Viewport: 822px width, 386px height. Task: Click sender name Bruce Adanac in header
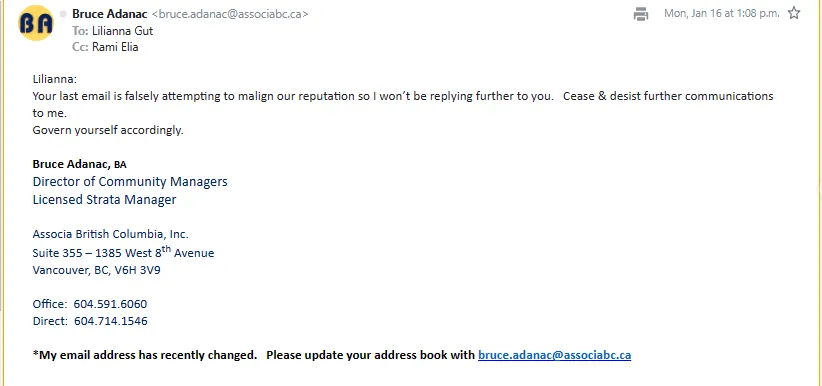110,14
